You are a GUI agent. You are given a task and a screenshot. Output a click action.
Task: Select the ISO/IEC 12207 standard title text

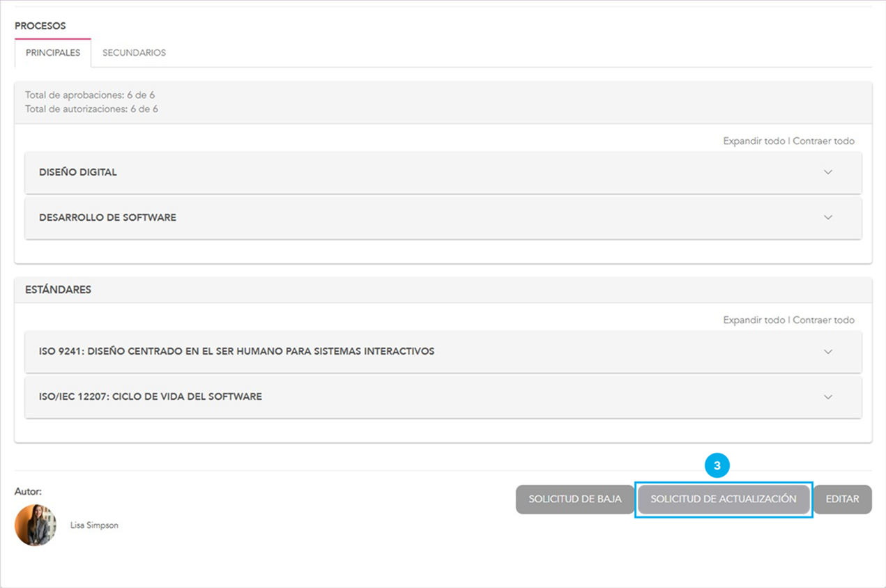pos(151,396)
